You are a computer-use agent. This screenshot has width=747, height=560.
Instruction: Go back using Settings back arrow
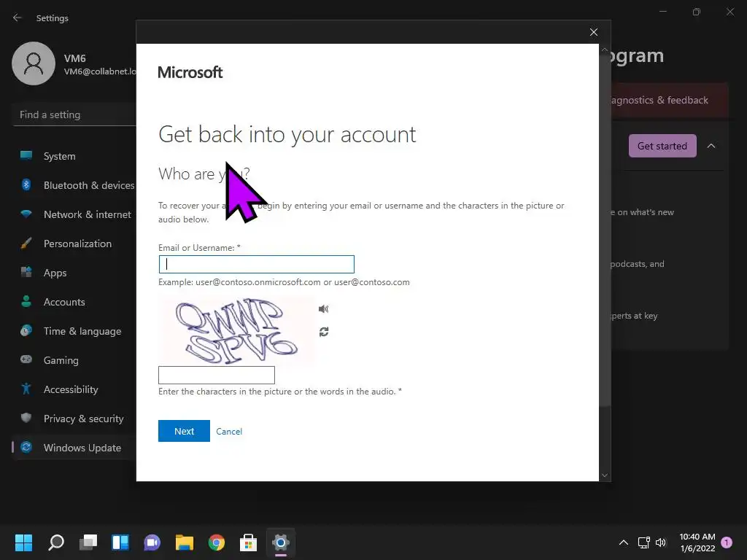coord(18,17)
